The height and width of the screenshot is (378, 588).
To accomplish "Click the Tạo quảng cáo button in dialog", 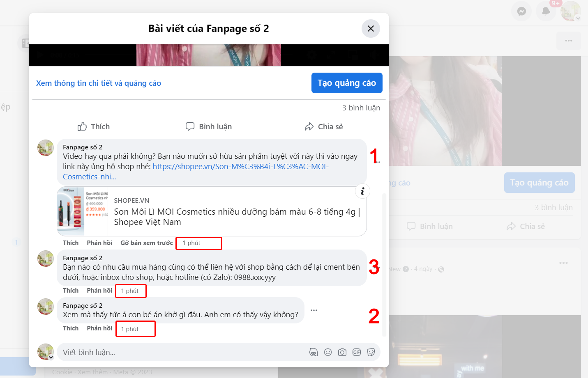I will point(347,83).
